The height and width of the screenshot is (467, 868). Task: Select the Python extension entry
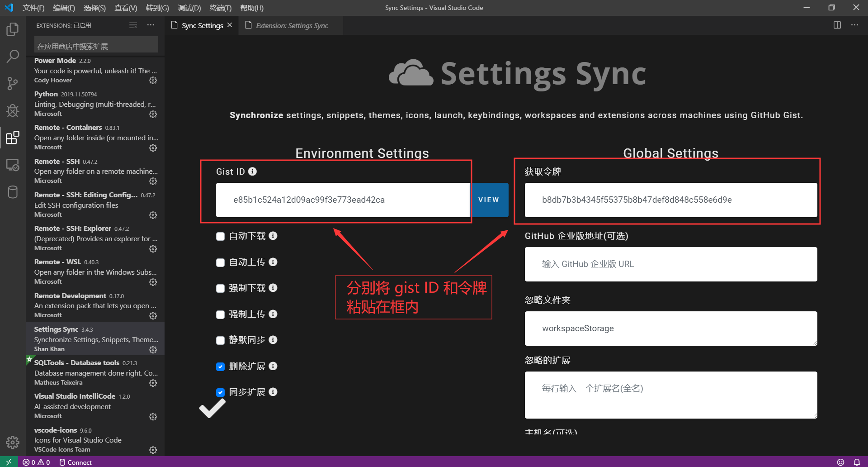click(95, 104)
